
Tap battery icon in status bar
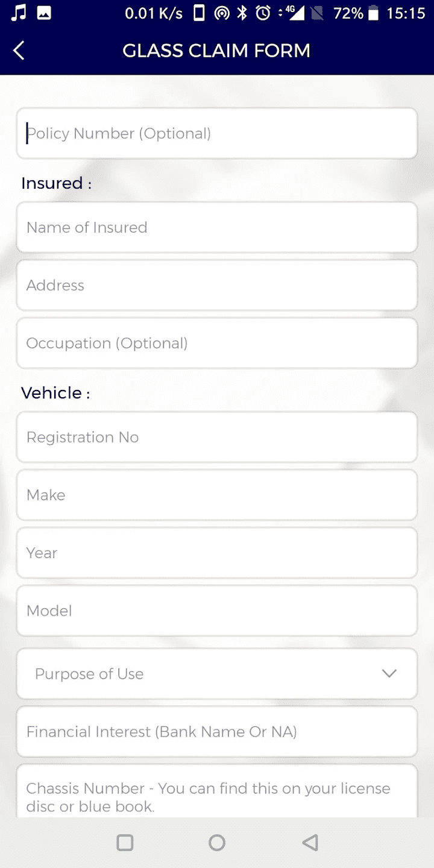pyautogui.click(x=374, y=13)
